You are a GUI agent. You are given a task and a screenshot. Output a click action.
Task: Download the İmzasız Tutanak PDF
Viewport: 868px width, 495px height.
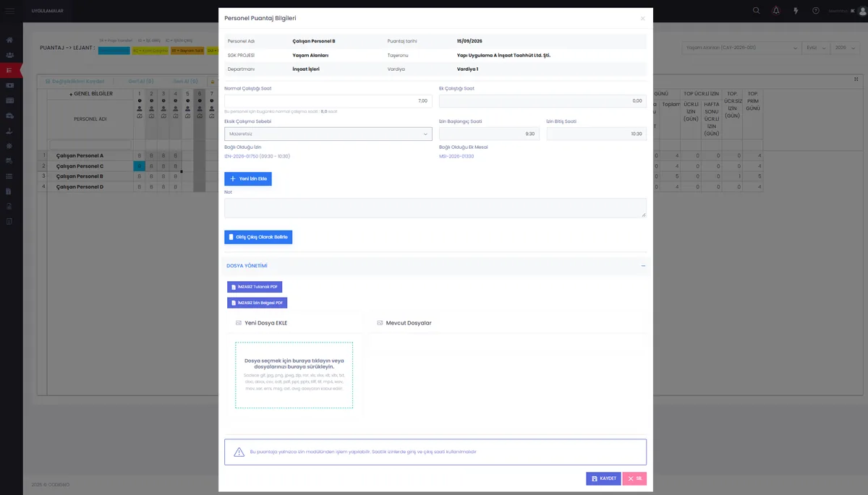[x=255, y=287]
